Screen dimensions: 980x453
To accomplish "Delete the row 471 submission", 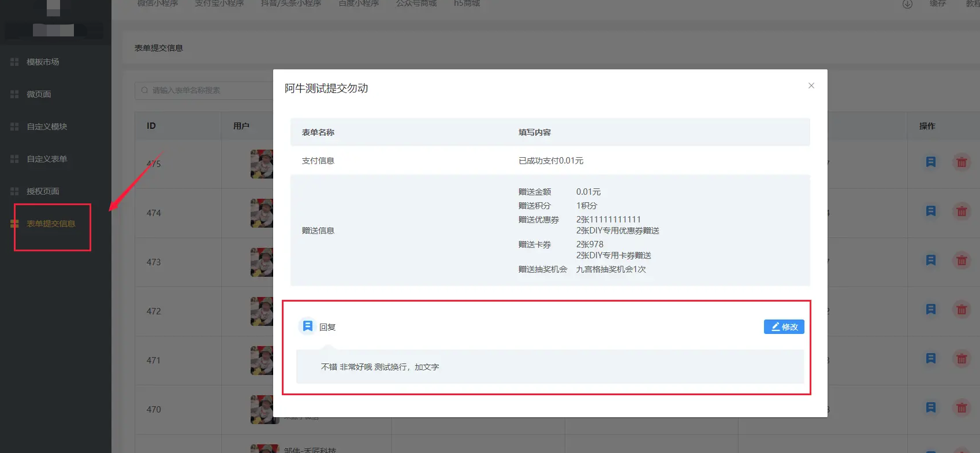I will 962,359.
